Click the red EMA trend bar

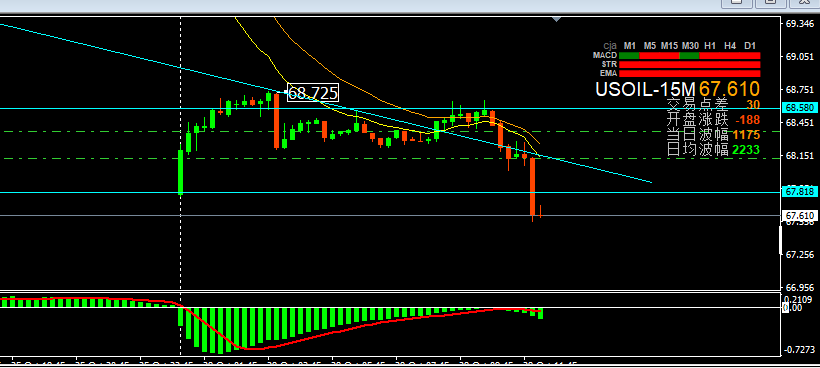click(689, 74)
